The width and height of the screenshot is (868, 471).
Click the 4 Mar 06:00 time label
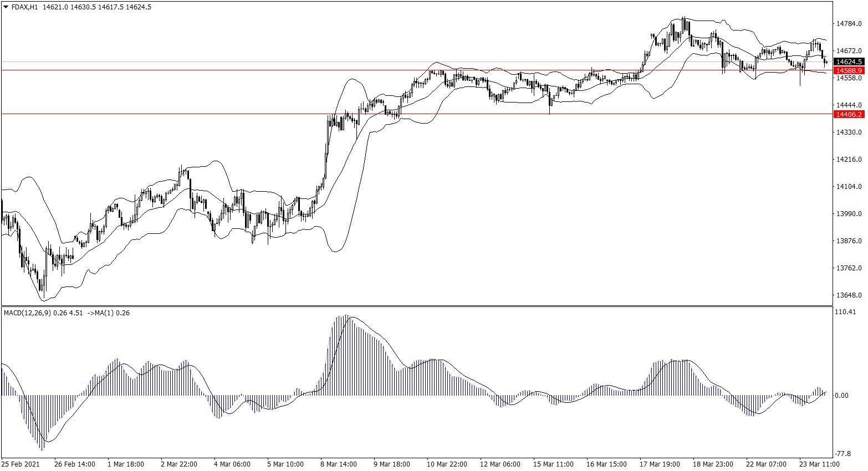[232, 464]
